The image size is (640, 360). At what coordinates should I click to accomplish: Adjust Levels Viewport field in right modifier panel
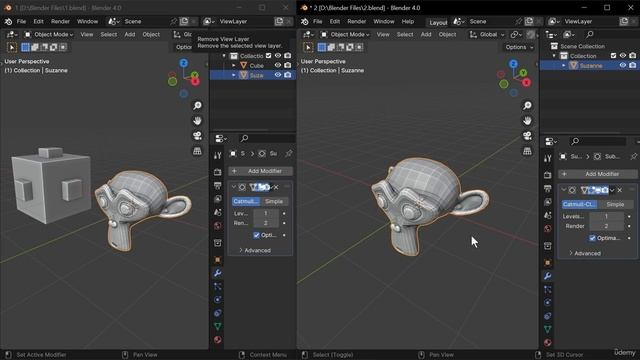(606, 216)
